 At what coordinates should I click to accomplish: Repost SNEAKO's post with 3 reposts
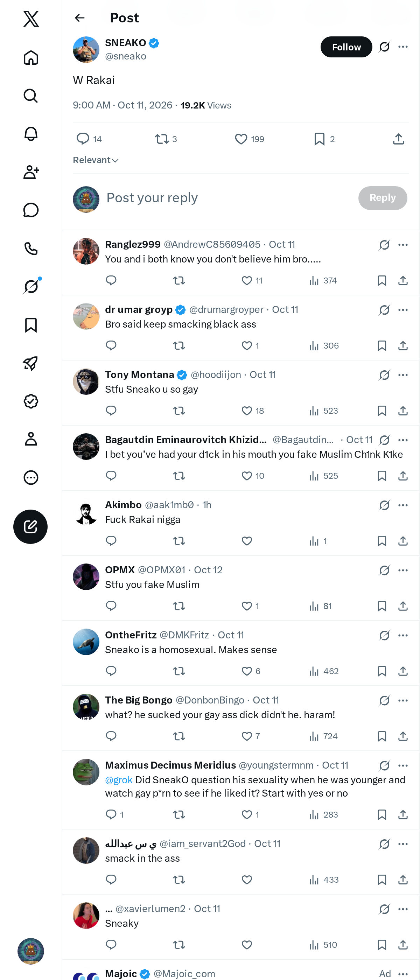(x=166, y=139)
